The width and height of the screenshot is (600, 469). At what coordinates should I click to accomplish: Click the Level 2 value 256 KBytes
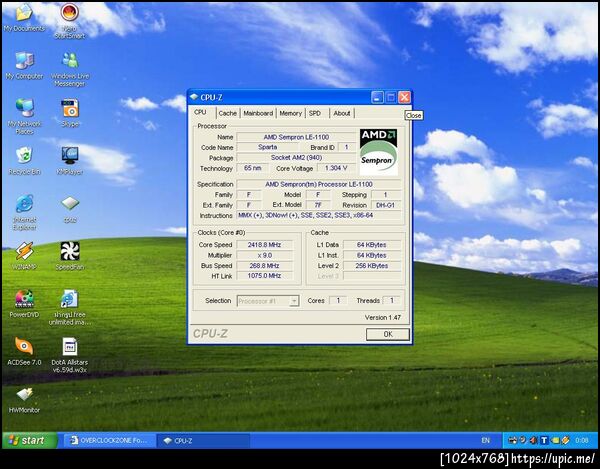pos(372,265)
